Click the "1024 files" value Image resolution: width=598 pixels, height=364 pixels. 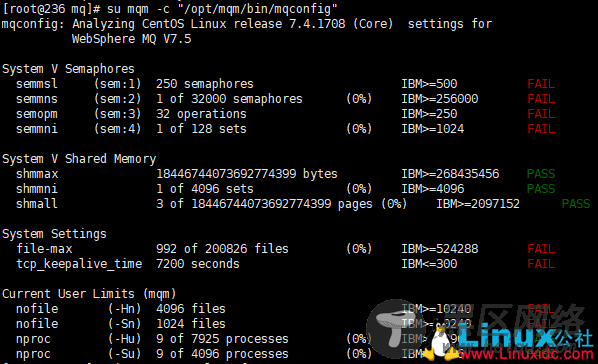[191, 324]
